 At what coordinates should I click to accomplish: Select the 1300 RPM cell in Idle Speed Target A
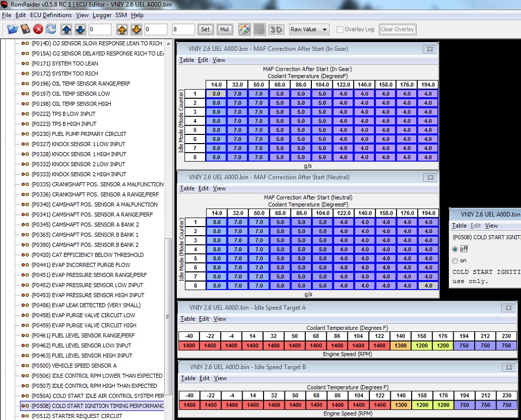[401, 346]
